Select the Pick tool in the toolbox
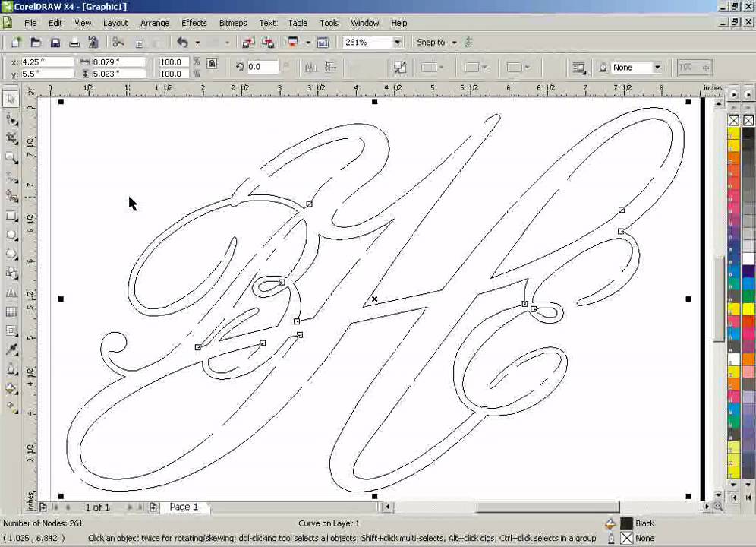The image size is (756, 547). [x=11, y=100]
